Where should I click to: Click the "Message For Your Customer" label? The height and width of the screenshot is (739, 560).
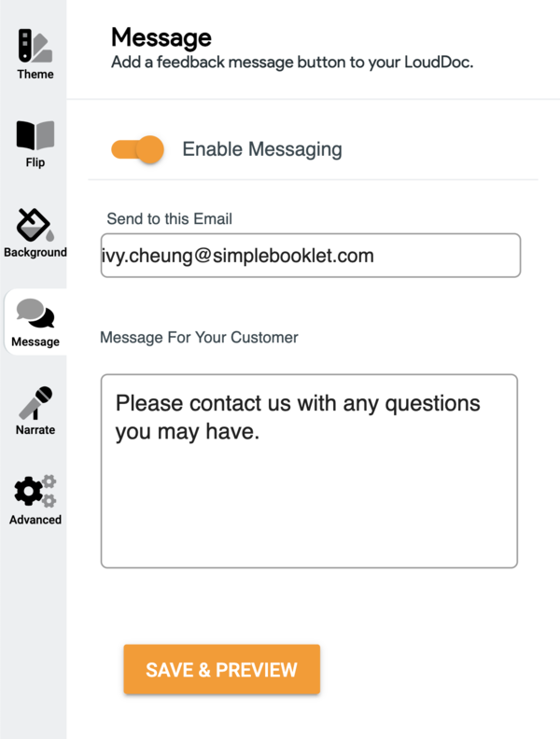[x=199, y=337]
